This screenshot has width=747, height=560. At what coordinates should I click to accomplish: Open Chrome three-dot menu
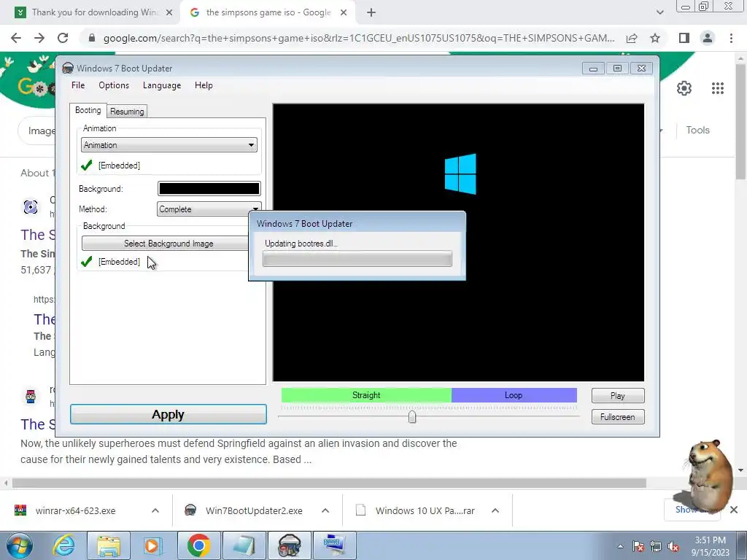pos(731,38)
